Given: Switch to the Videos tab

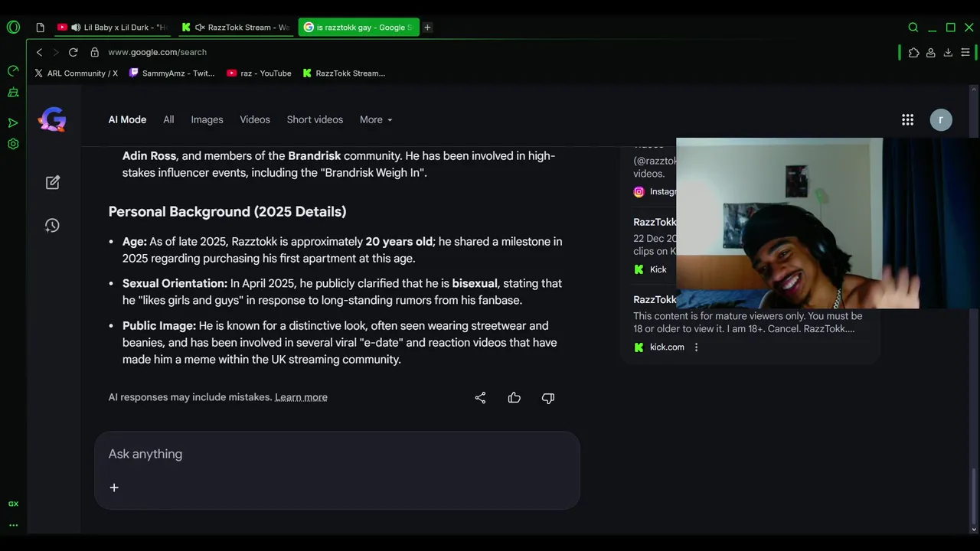Looking at the screenshot, I should click(x=255, y=119).
